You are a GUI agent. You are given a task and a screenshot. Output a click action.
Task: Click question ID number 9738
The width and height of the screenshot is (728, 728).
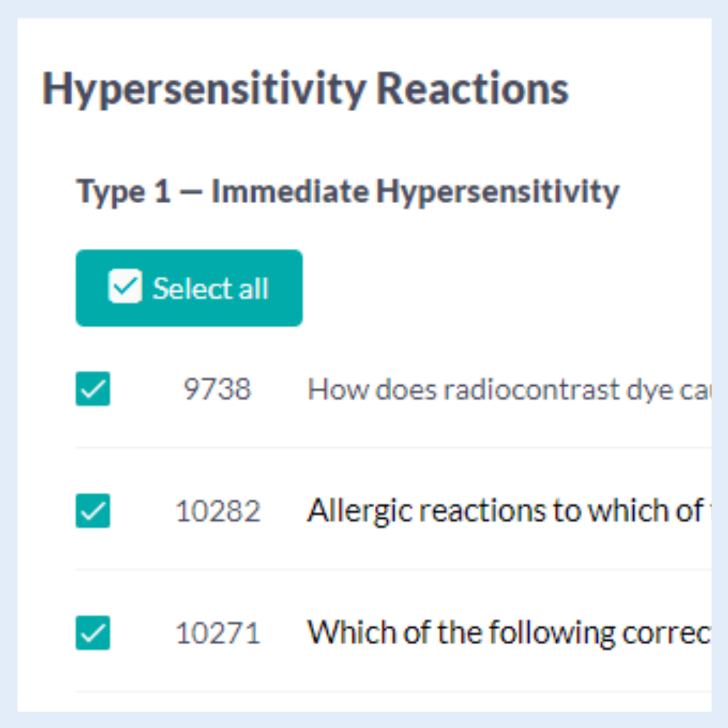click(217, 389)
